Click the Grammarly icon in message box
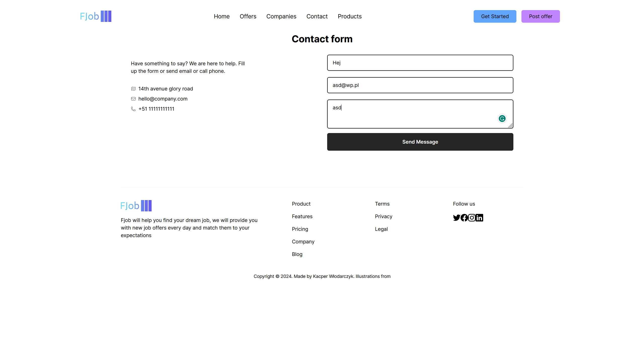Screen dimensions: 644x354 pyautogui.click(x=502, y=118)
